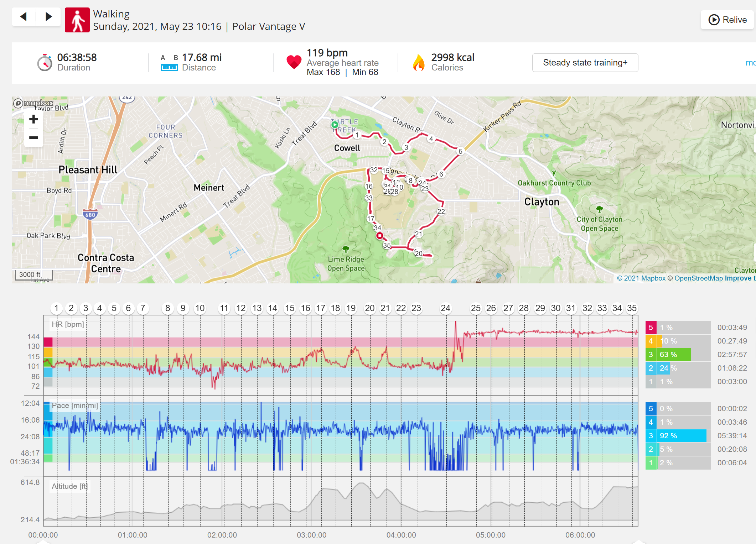Click the Mapbox logo on the map

33,103
